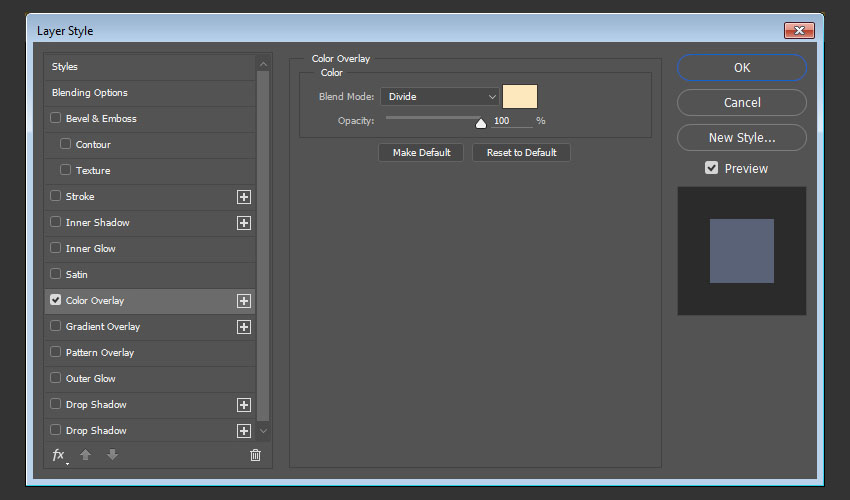The width and height of the screenshot is (850, 500).
Task: Open the Blending Options section
Action: coord(90,93)
